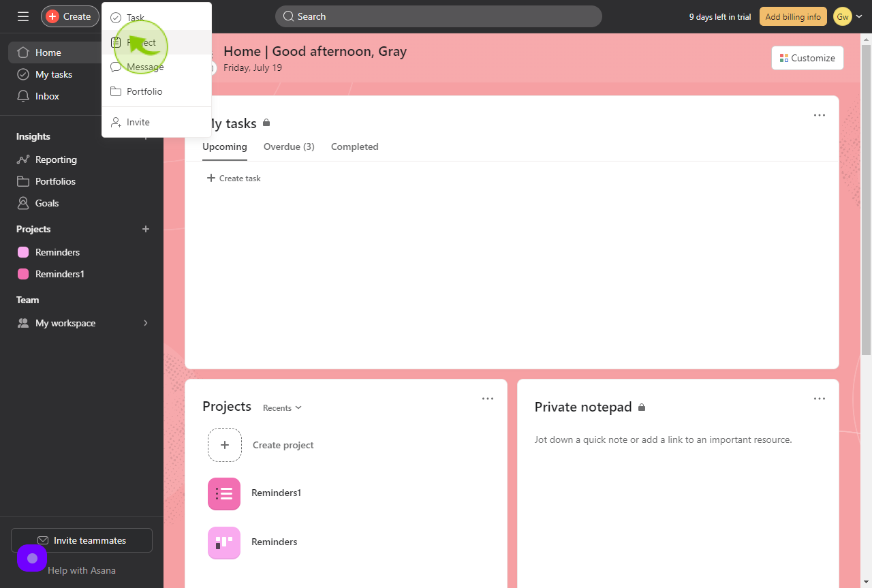
Task: Click the Reporting chart icon
Action: pyautogui.click(x=23, y=159)
